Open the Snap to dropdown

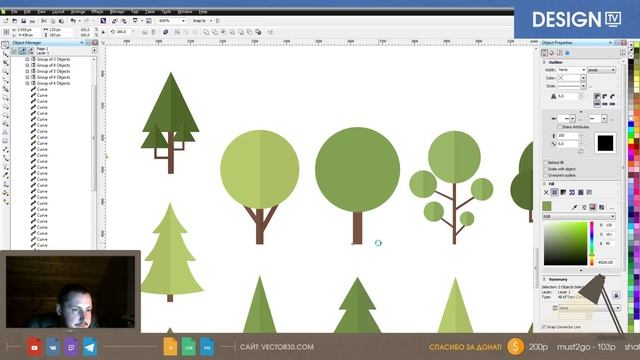[x=211, y=21]
